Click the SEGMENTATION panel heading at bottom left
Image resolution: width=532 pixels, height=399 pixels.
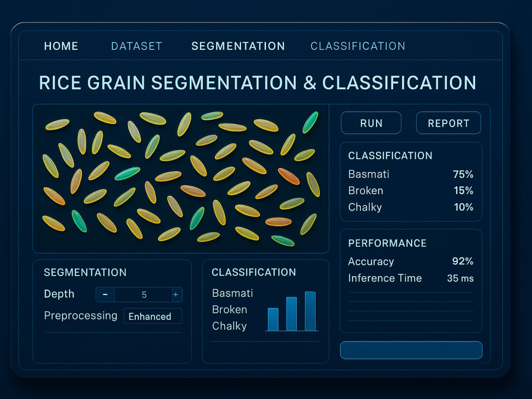(85, 272)
